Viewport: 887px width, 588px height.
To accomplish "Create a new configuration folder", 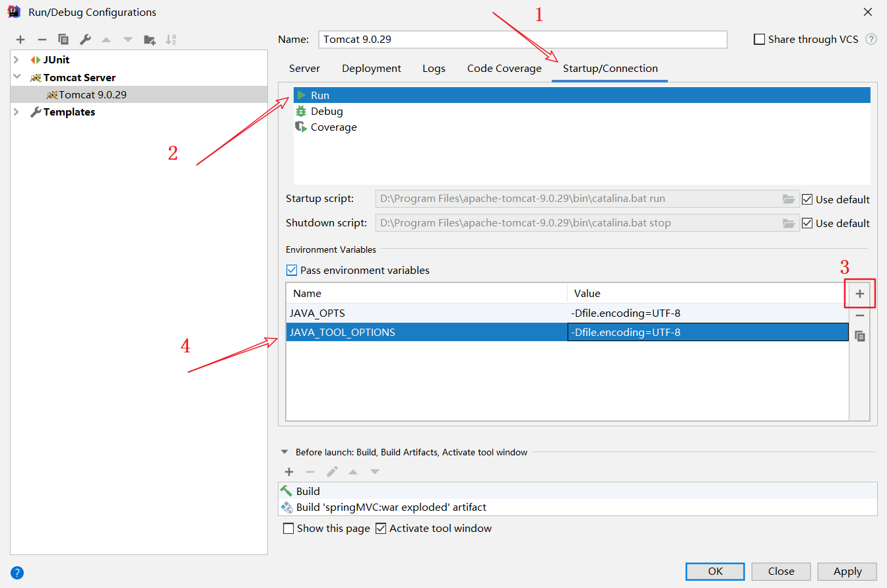I will click(150, 40).
